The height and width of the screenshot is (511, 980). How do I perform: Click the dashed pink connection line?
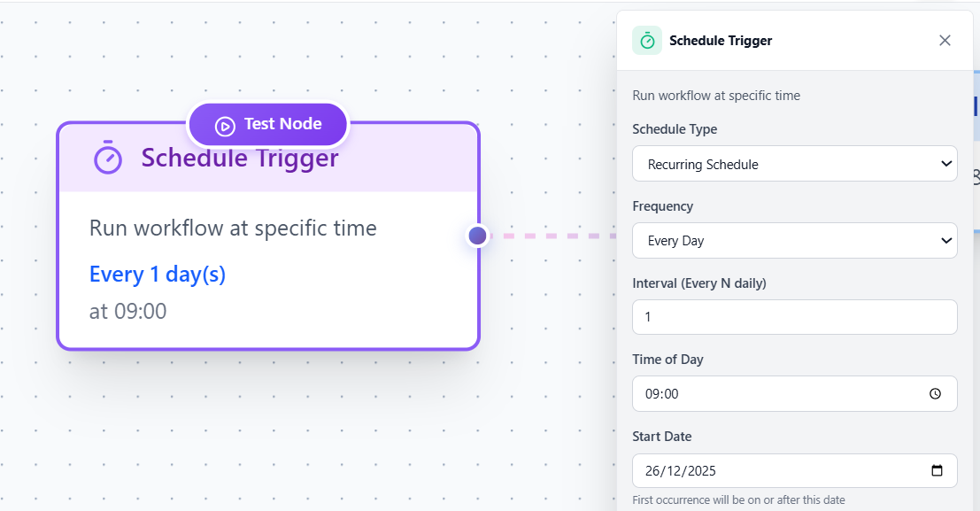553,236
